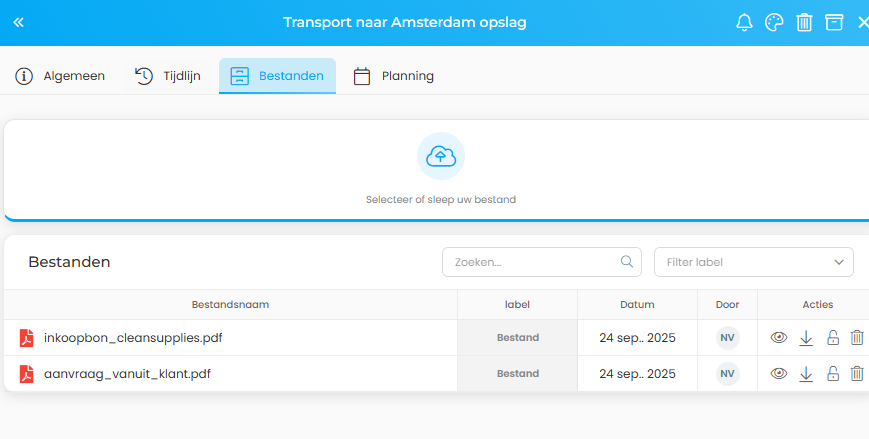Viewport: 869px width, 439px height.
Task: Open inkoopbon_cleansupplies.pdf file name link
Action: coord(133,338)
